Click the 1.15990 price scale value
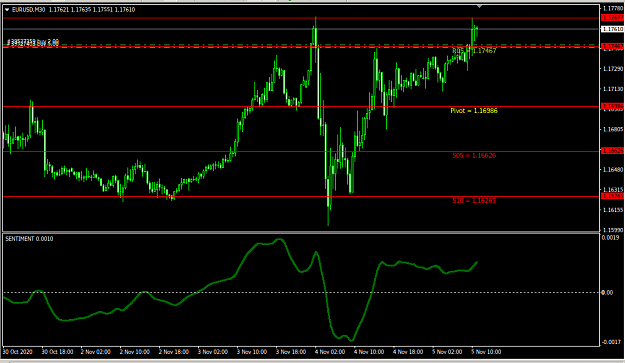 (613, 230)
